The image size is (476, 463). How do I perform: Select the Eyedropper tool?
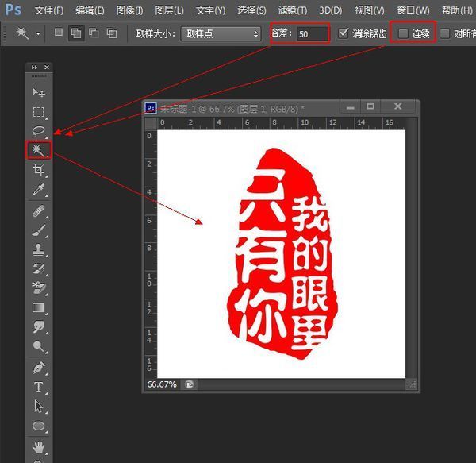coord(38,190)
